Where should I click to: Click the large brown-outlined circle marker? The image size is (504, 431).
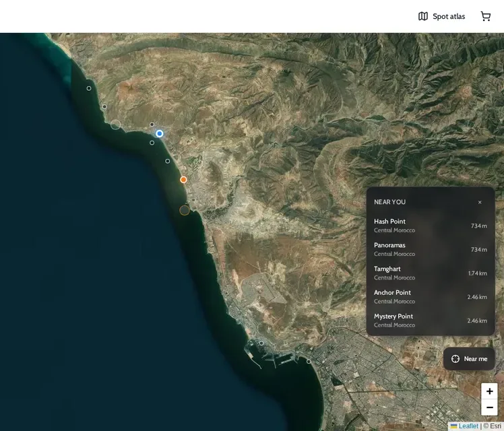185,210
